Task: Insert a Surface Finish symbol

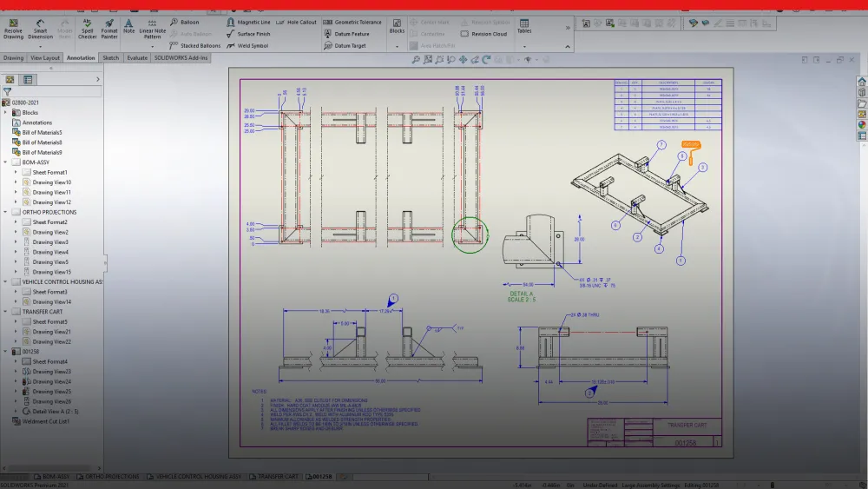Action: (248, 34)
